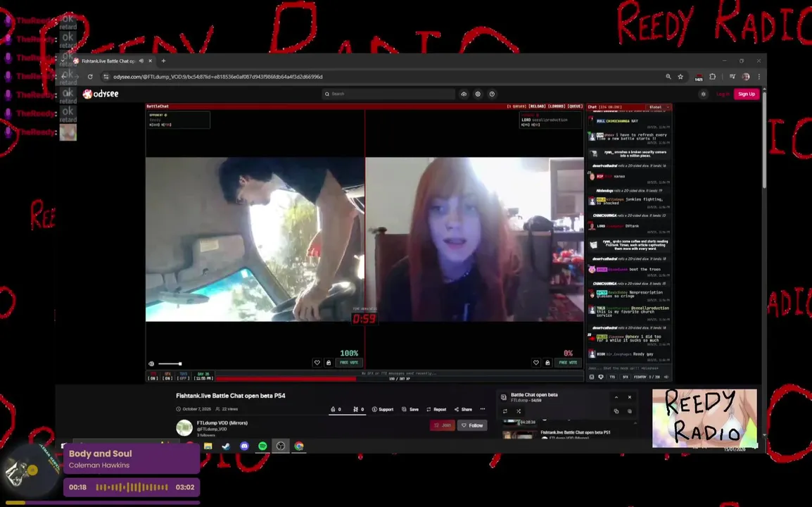Open Discord from the taskbar

click(x=244, y=446)
